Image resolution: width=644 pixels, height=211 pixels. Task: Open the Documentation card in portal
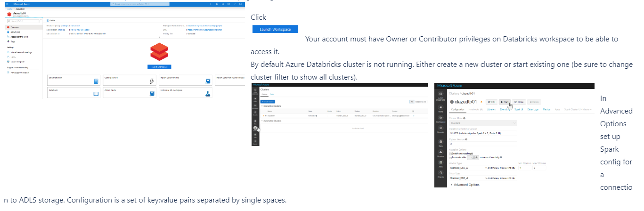(74, 81)
